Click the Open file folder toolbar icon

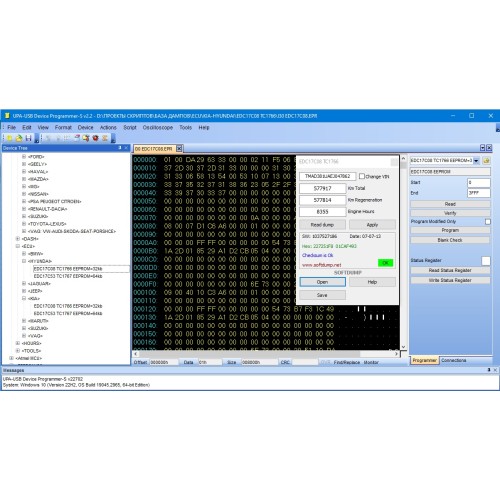(x=19, y=138)
